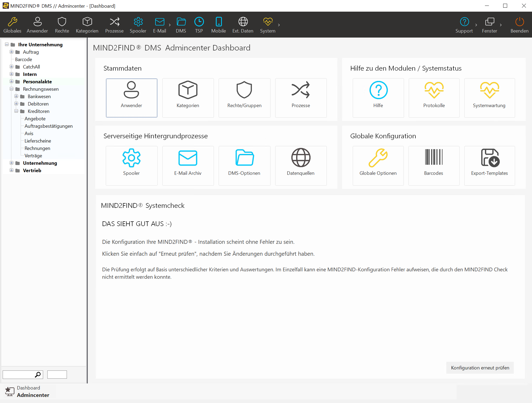Expand the Bankwesen tree folder
This screenshot has width=532, height=403.
coord(16,96)
